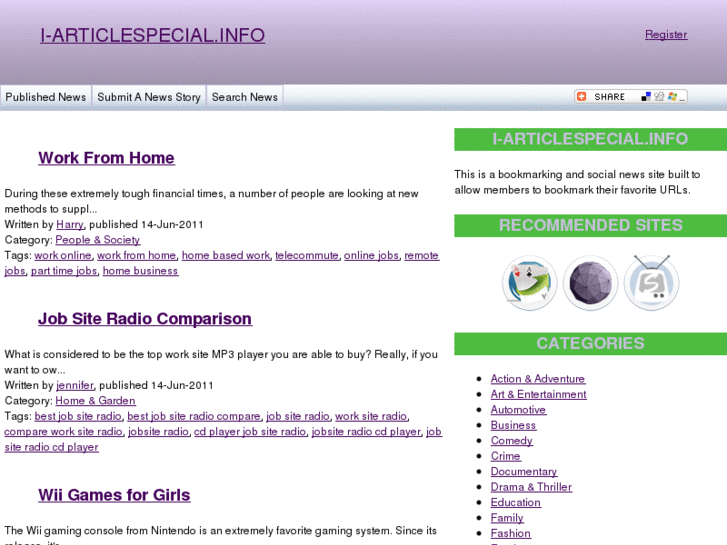Click the 'work site radio' tag
Image resolution: width=727 pixels, height=545 pixels.
[x=371, y=416]
